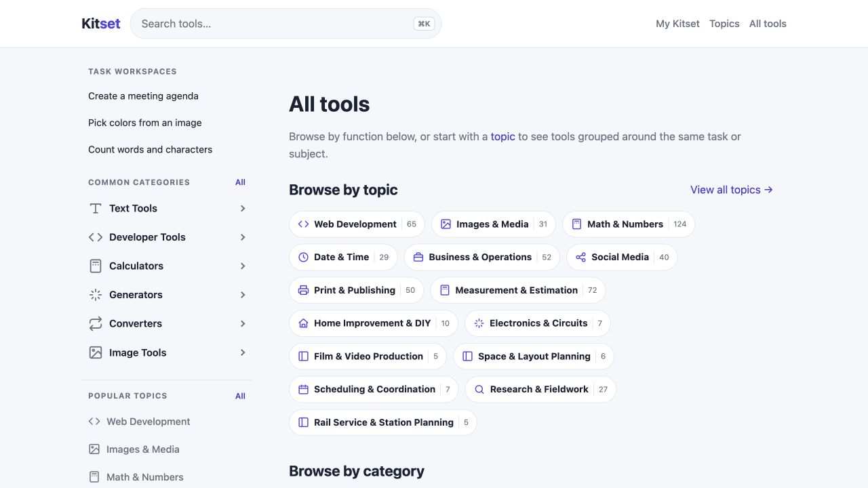
Task: Click the Image Tools picture icon
Action: (96, 352)
